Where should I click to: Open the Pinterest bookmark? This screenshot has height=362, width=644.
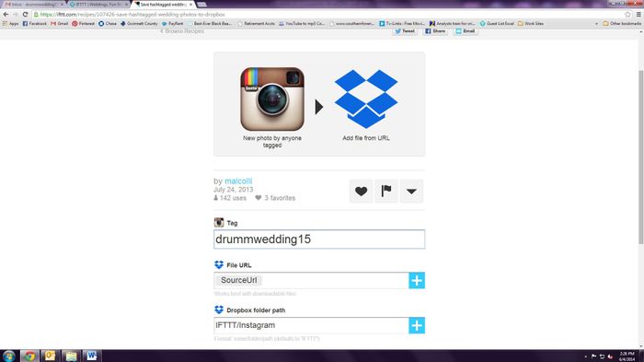click(84, 23)
